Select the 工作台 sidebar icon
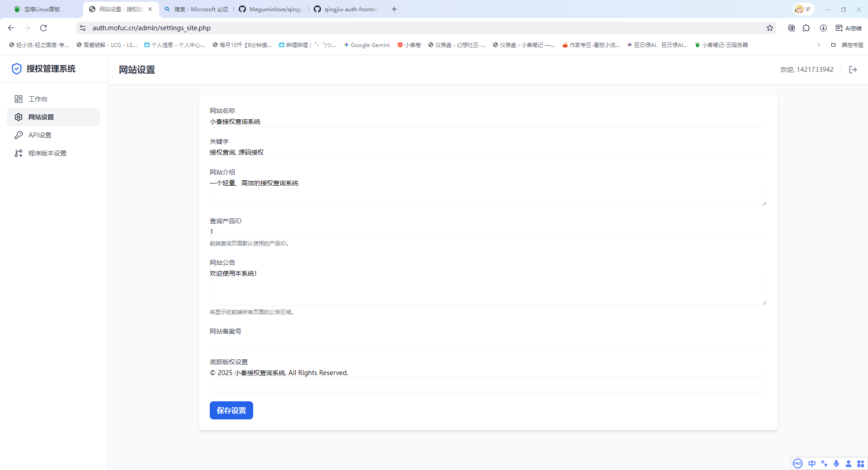868x470 pixels. click(18, 99)
